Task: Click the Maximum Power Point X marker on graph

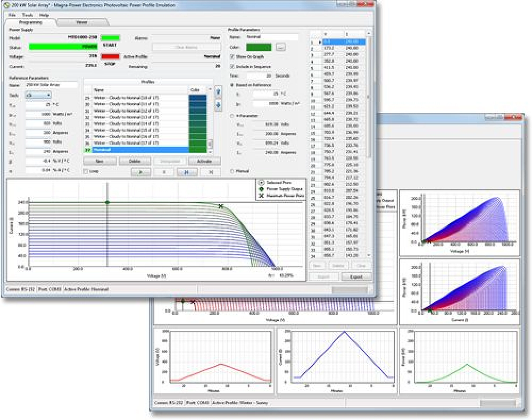Action: [x=221, y=206]
